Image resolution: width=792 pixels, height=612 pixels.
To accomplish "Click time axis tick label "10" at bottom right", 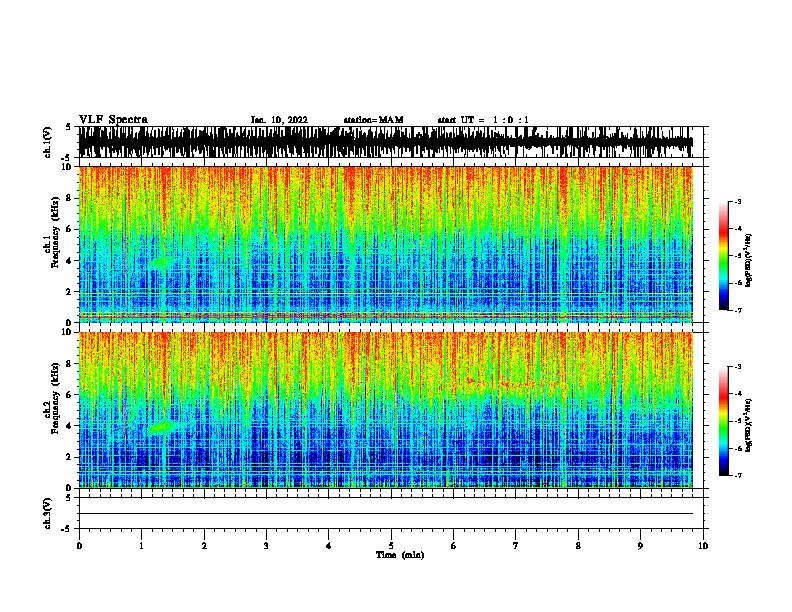I will 703,546.
